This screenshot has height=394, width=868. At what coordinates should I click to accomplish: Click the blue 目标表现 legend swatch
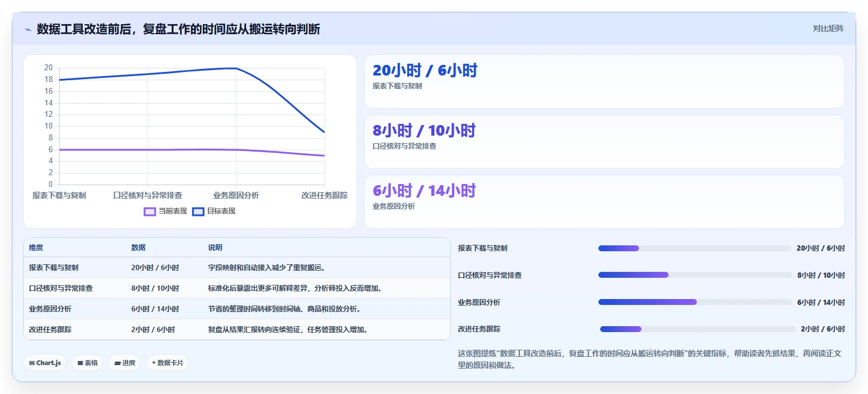pos(198,211)
